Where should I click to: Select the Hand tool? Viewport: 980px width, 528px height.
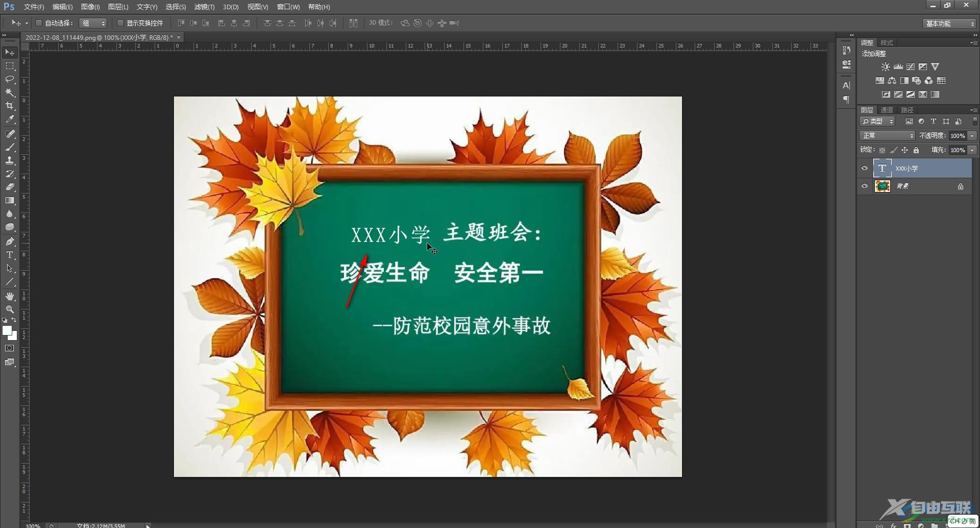point(10,296)
